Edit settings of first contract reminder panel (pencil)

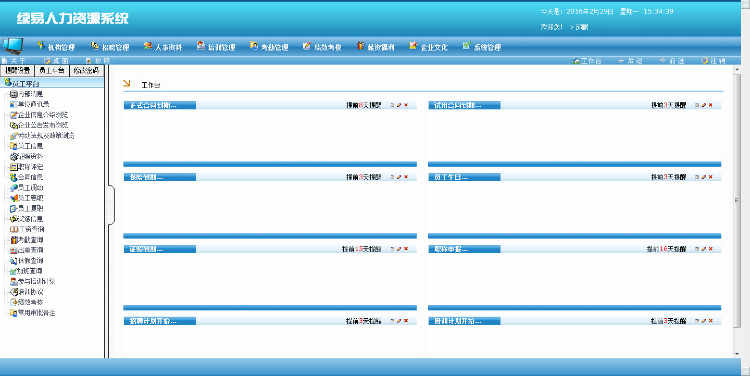pyautogui.click(x=399, y=105)
